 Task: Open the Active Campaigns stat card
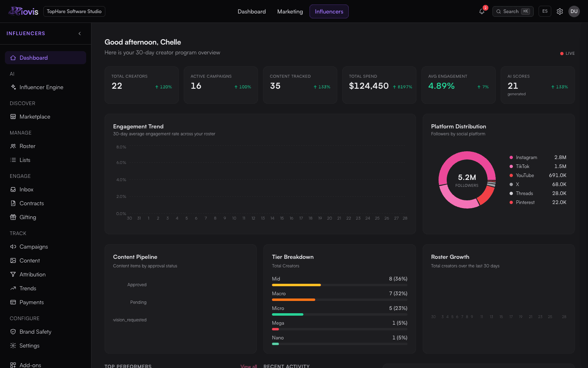pyautogui.click(x=221, y=85)
